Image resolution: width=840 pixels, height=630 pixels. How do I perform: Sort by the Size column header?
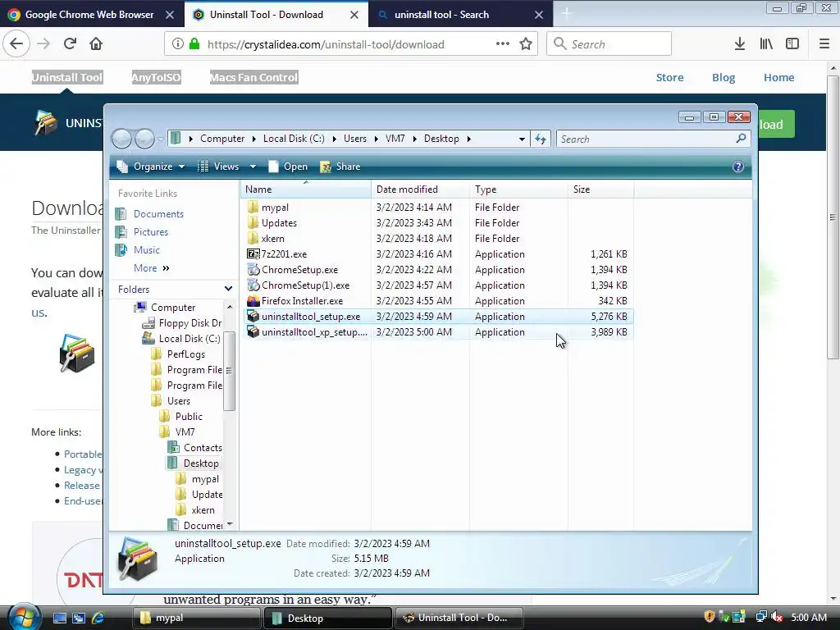point(600,189)
